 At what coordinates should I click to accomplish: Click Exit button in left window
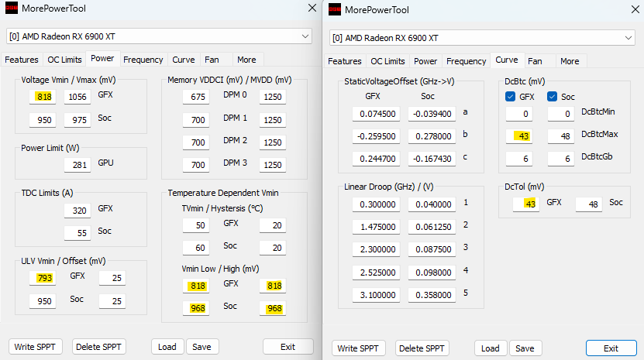point(288,347)
